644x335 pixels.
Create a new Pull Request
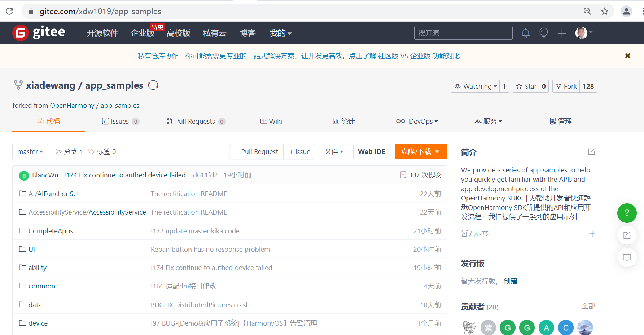(257, 151)
